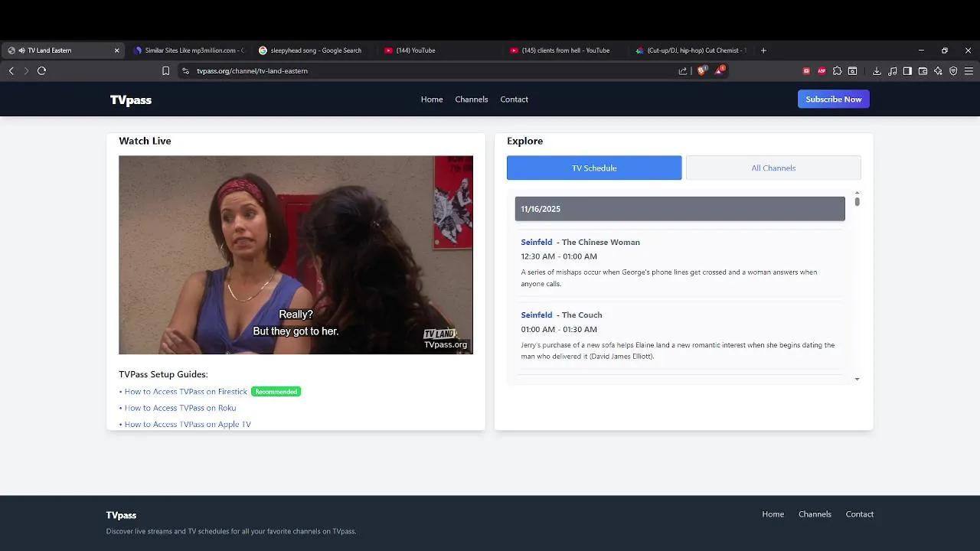980x551 pixels.
Task: Switch to sleepyhead song Google Search tab
Action: click(314, 51)
